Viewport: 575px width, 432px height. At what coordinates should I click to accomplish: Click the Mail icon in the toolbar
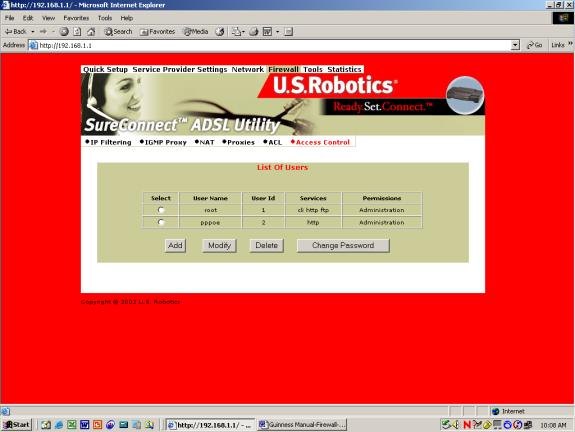click(238, 32)
